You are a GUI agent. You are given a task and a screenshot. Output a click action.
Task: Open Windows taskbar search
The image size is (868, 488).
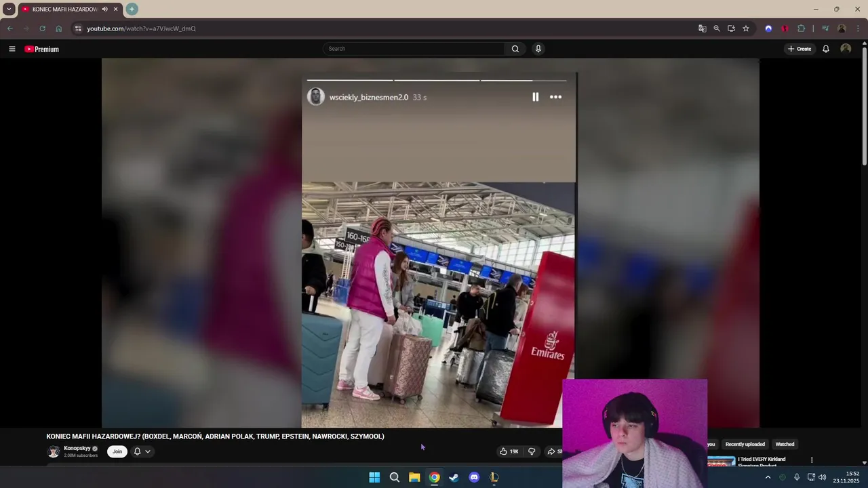coord(394,477)
